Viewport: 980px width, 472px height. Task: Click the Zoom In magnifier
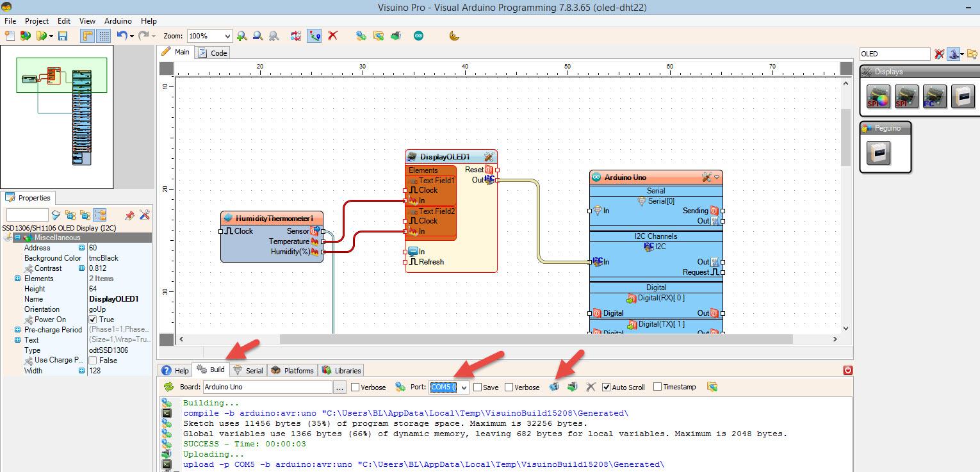(x=242, y=36)
